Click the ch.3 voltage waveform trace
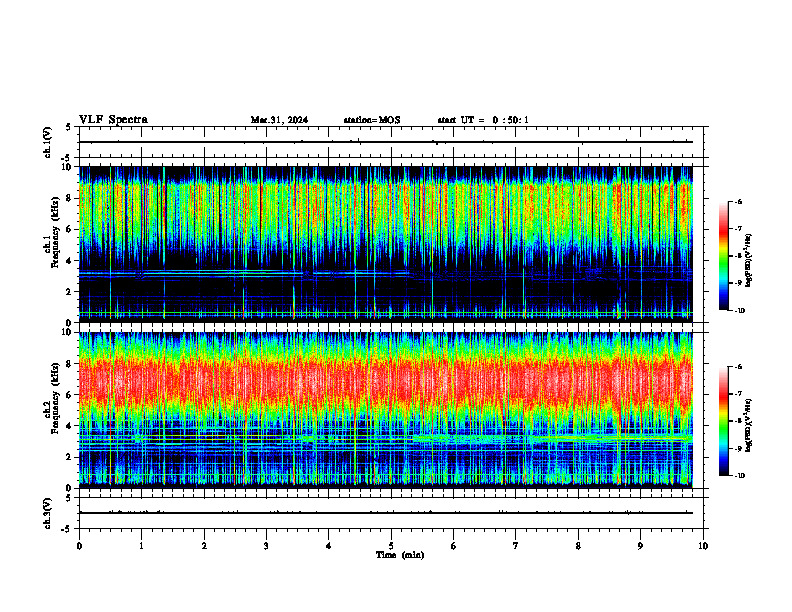The image size is (792, 612). [386, 513]
